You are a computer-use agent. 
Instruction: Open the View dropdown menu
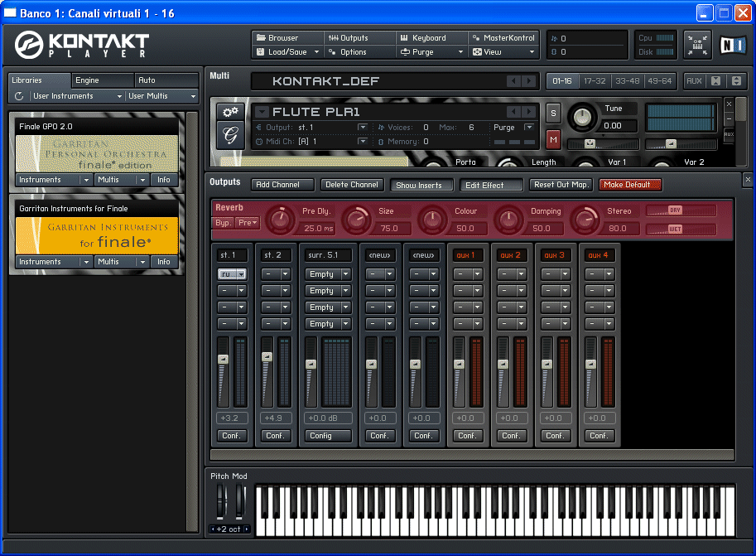(x=503, y=51)
